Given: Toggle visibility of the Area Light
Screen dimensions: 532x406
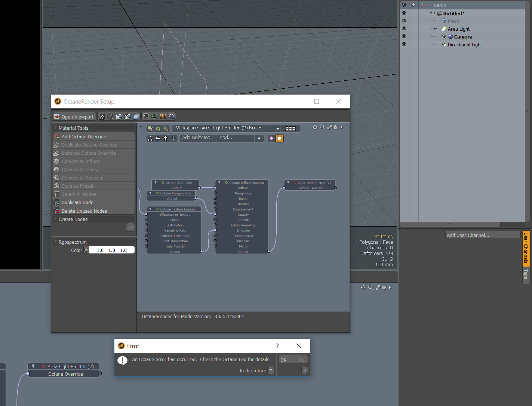Looking at the screenshot, I should pyautogui.click(x=404, y=28).
